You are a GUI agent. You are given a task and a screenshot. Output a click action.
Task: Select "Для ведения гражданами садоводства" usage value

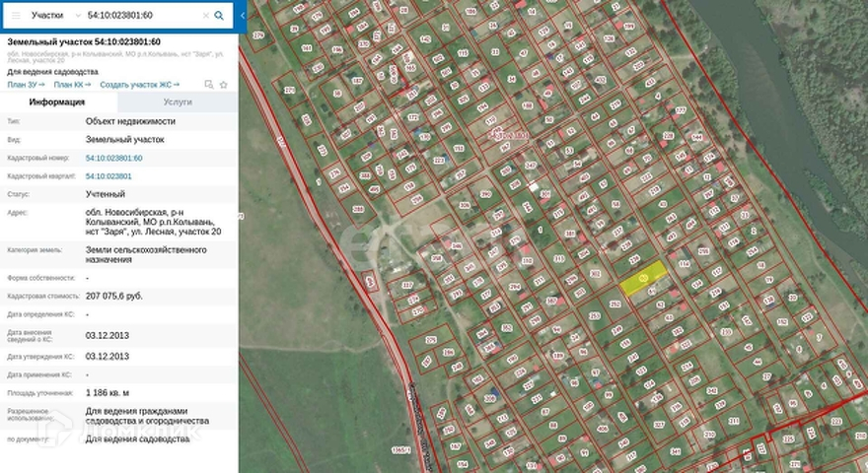point(147,416)
